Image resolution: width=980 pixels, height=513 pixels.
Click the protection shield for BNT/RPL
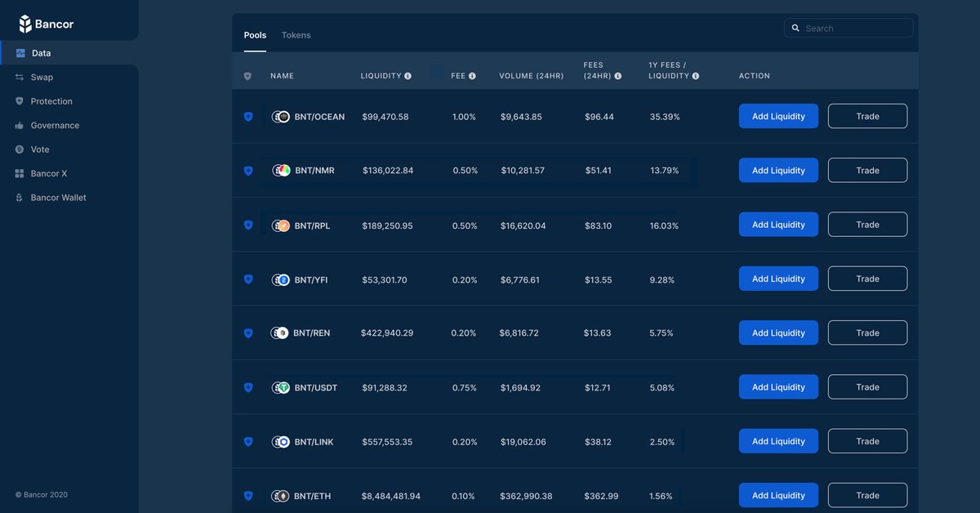[x=248, y=225]
